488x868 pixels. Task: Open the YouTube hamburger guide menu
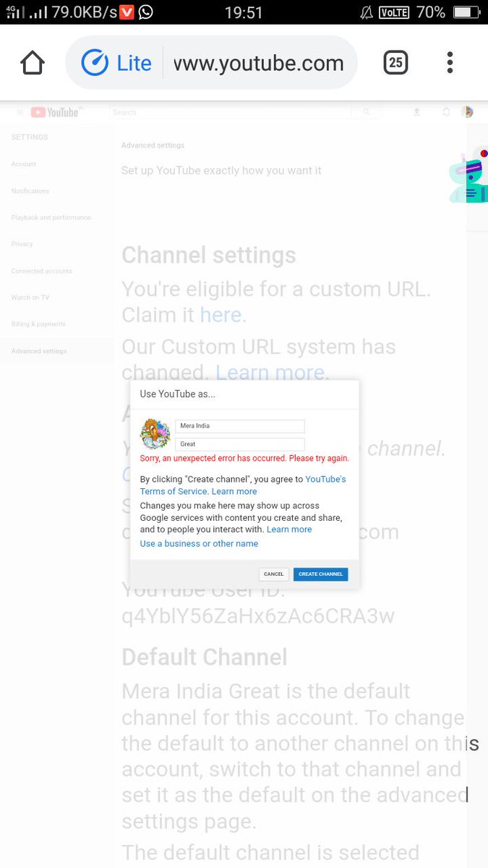pos(20,112)
